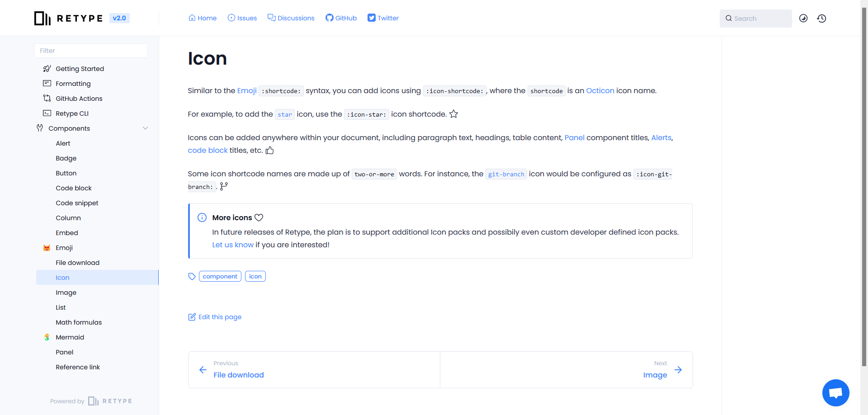The height and width of the screenshot is (415, 868).
Task: Click the Retype CLI terminal icon in sidebar
Action: [x=47, y=113]
